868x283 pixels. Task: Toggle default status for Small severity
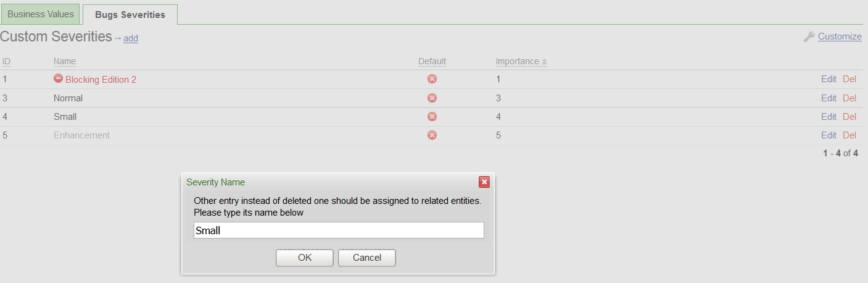432,116
